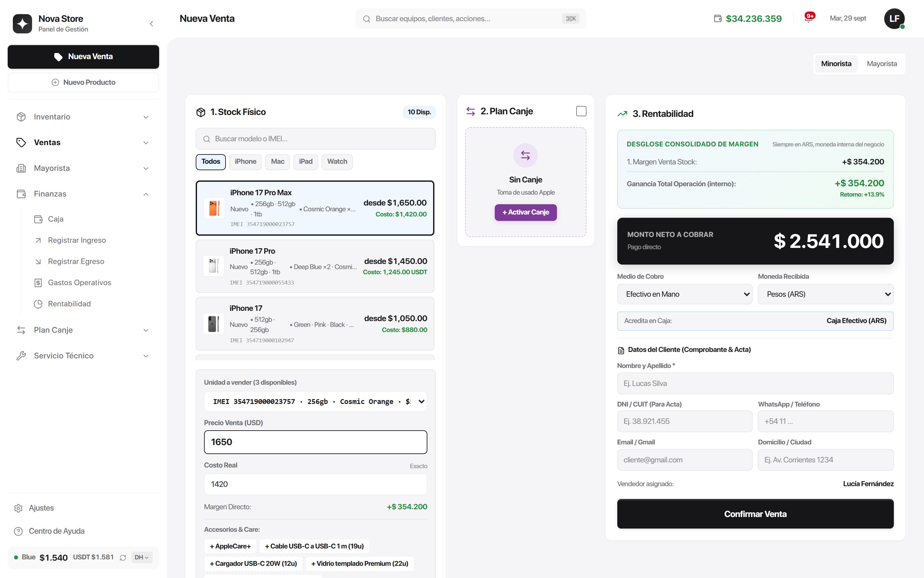Toggle the Plan Canje checkbox

(581, 111)
